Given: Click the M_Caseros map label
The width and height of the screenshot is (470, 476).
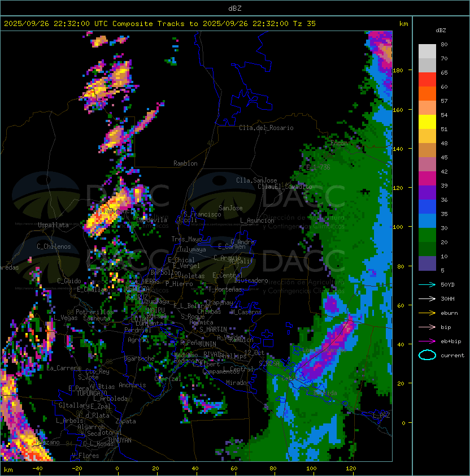Looking at the screenshot, I should coord(246,312).
